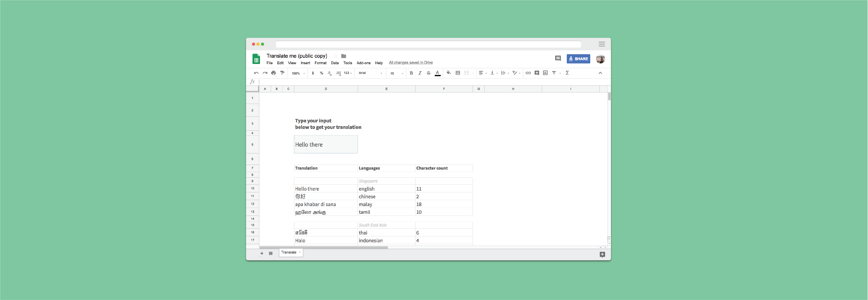
Task: Open browser hamburger menu icon
Action: [602, 44]
